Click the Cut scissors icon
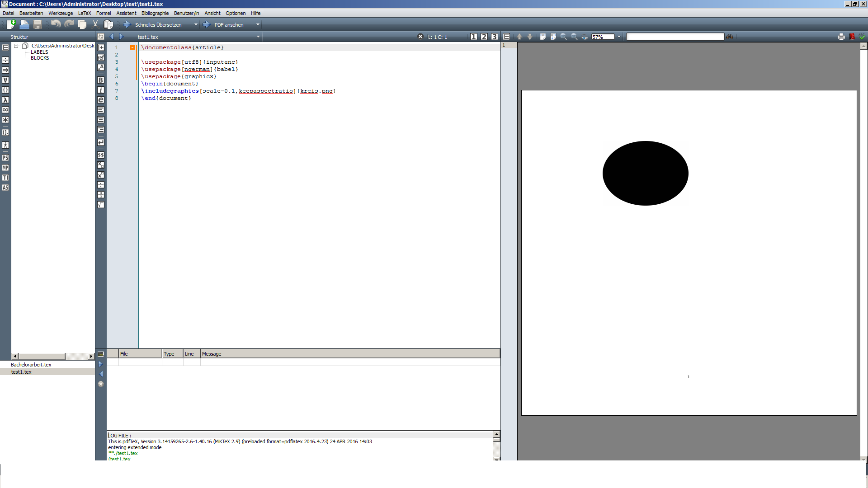Viewport: 868px width, 488px height. [x=95, y=24]
